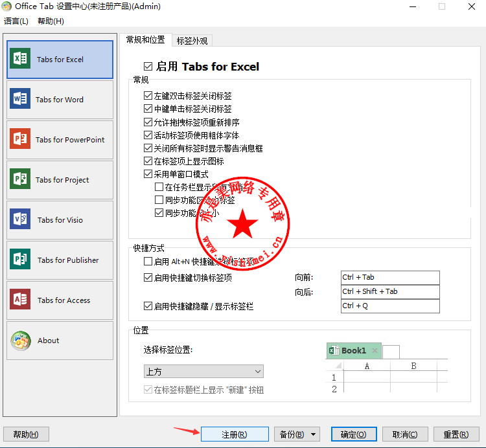Click column B header in preview grid
The image size is (486, 448).
pos(413,366)
